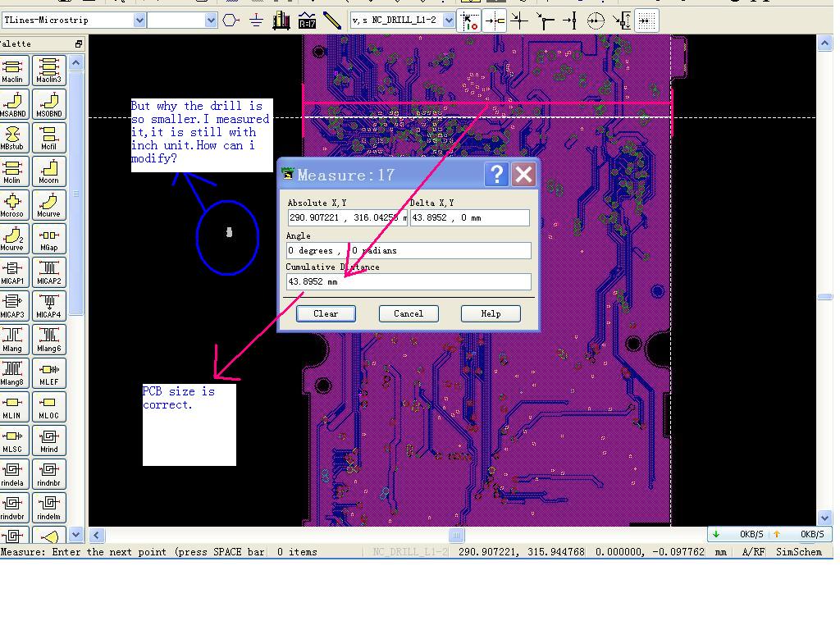
Task: Pick the MGap microstrip gap component
Action: click(x=48, y=240)
